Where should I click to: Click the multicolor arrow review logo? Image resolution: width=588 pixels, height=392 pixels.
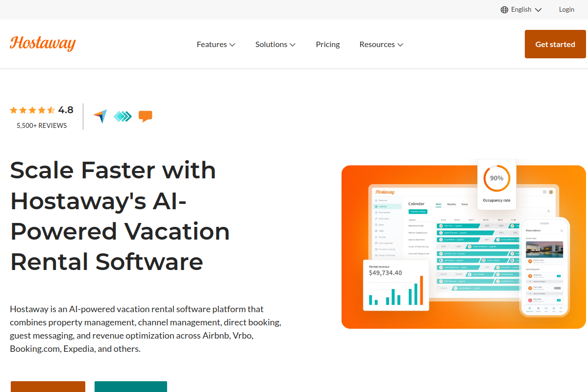[100, 117]
